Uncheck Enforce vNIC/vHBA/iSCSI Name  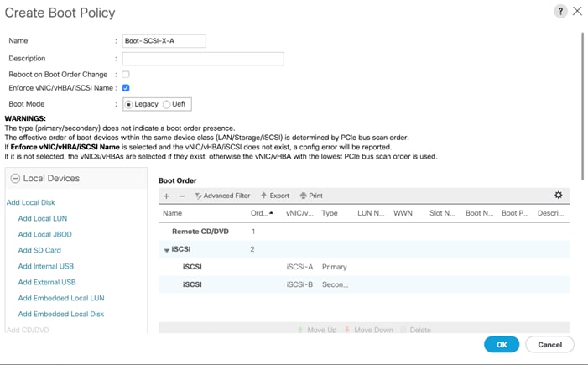126,88
